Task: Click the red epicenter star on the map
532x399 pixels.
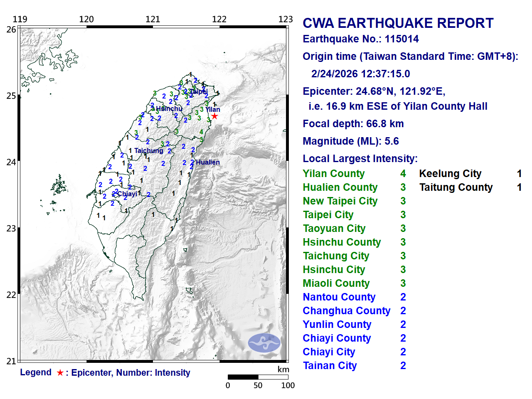Action: tap(214, 116)
